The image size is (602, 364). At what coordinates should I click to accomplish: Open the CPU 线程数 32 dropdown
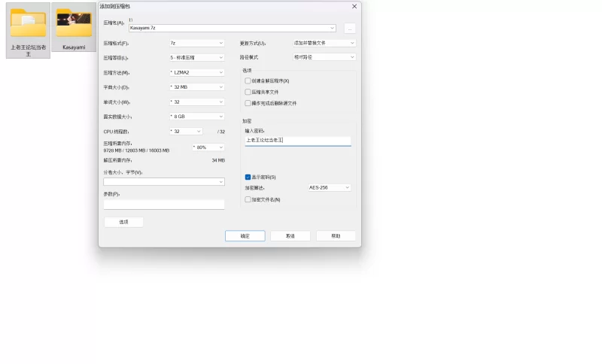pyautogui.click(x=186, y=131)
